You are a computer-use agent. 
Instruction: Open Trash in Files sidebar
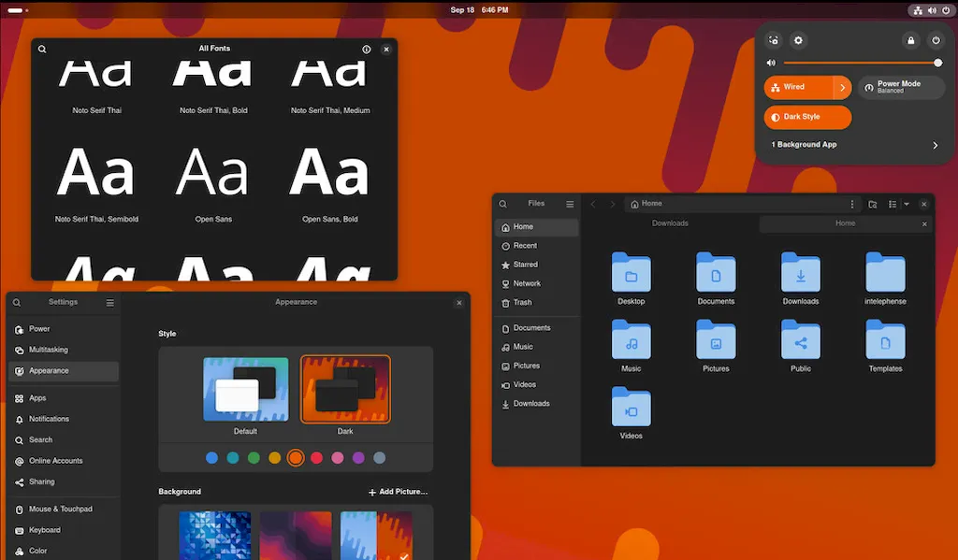536,303
